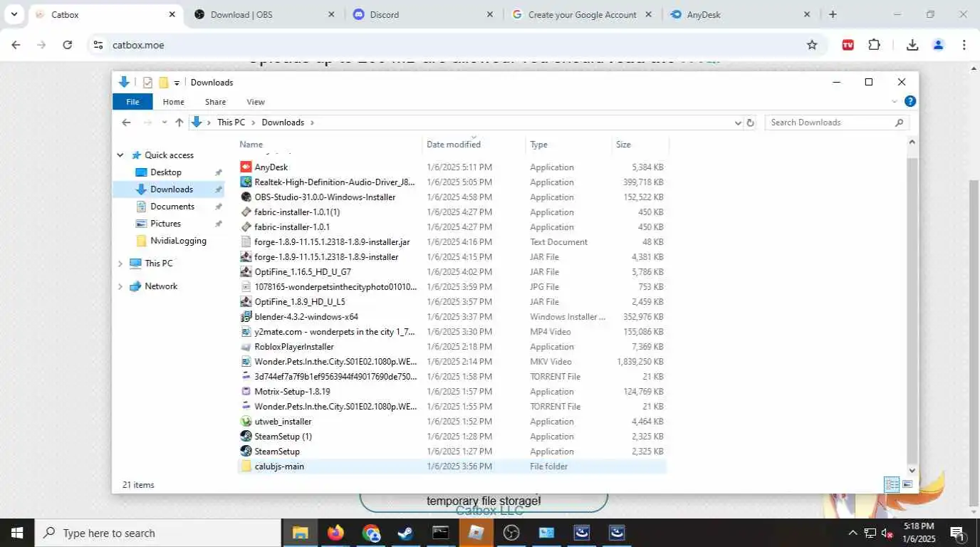
Task: Sort files by Date modified column
Action: coord(474,145)
